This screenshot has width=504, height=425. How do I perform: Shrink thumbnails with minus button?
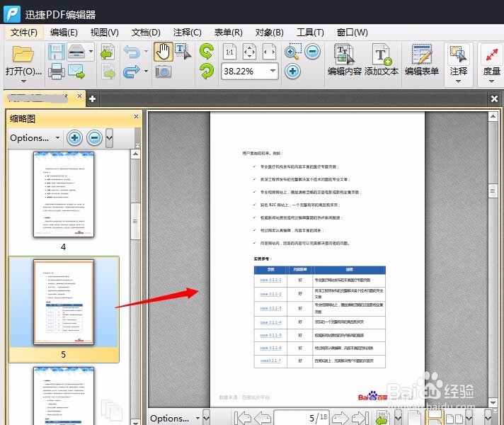click(x=95, y=138)
